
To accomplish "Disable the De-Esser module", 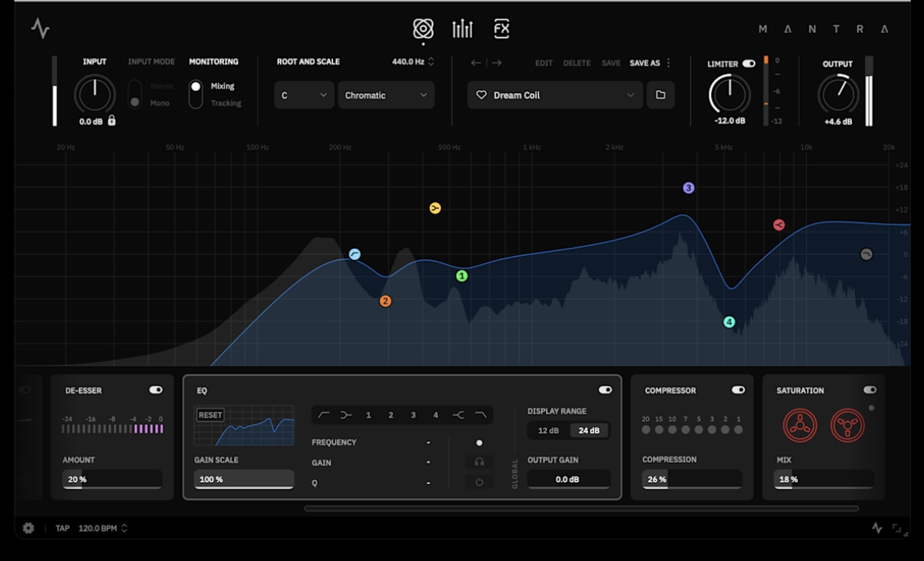I will click(156, 390).
